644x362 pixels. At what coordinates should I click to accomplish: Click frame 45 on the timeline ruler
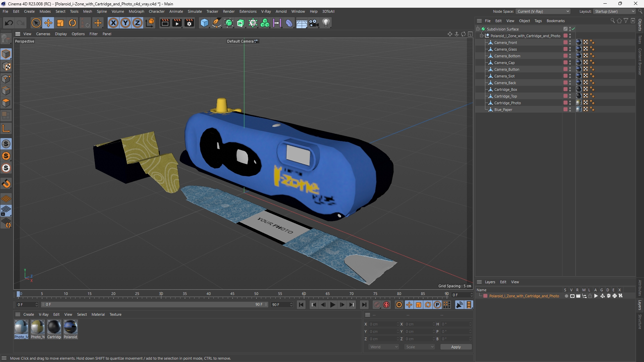pos(232,294)
